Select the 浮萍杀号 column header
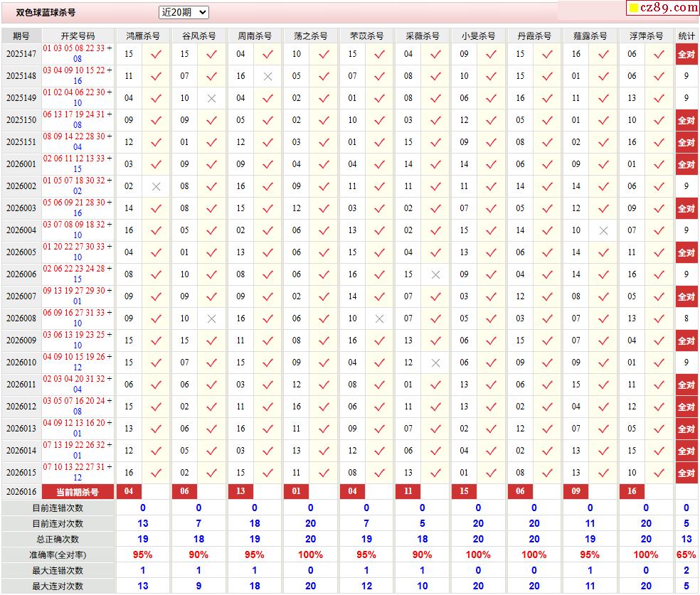Screen dimensions: 700x595 [x=646, y=36]
